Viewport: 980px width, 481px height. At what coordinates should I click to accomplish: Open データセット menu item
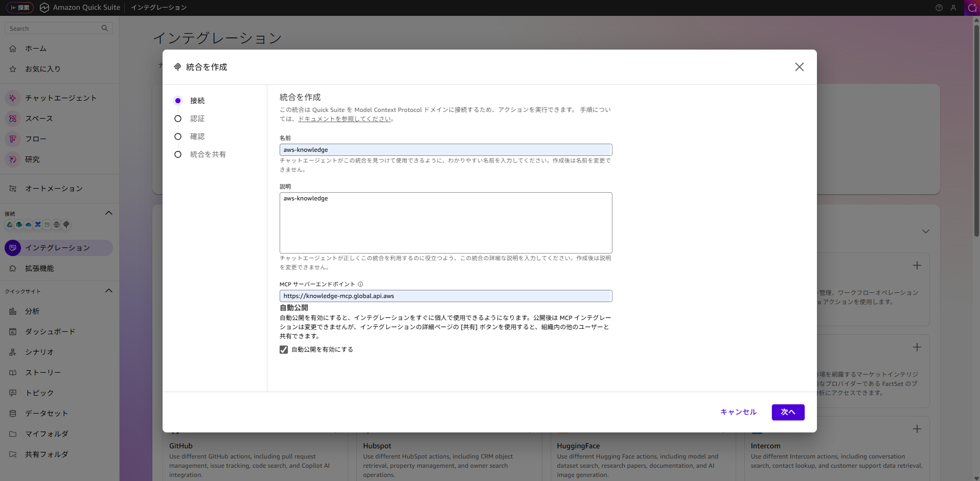(47, 414)
